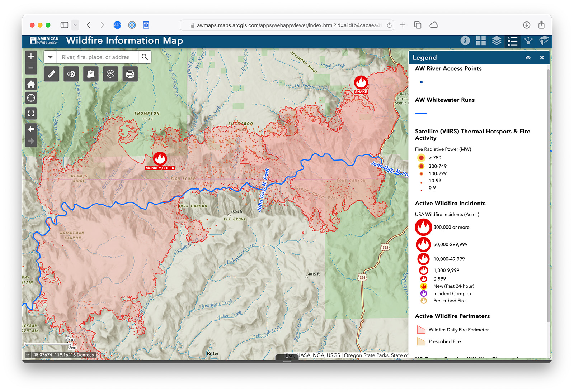Image resolution: width=574 pixels, height=392 pixels.
Task: Open the About information panel
Action: (465, 40)
